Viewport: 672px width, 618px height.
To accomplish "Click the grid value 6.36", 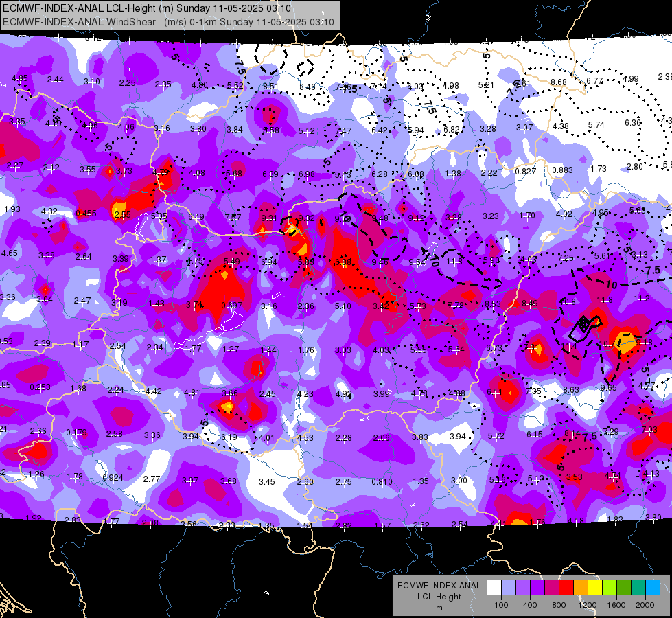I will pyautogui.click(x=633, y=122).
